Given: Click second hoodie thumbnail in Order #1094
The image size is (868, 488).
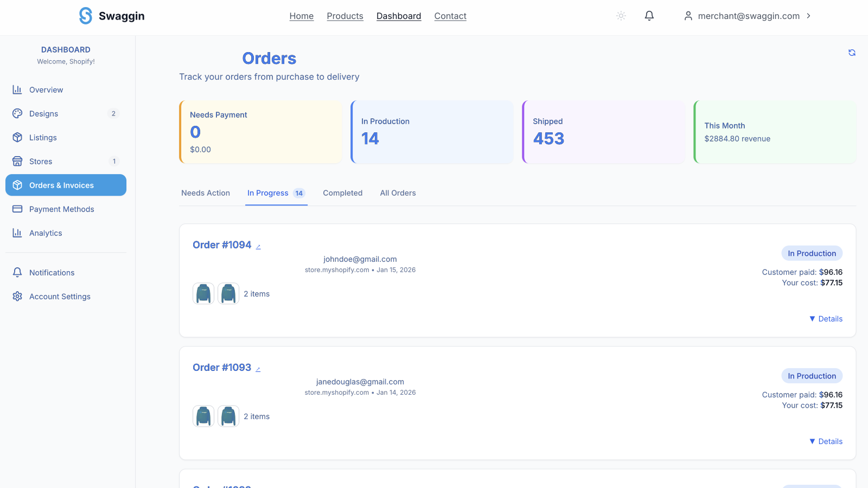Looking at the screenshot, I should (228, 294).
